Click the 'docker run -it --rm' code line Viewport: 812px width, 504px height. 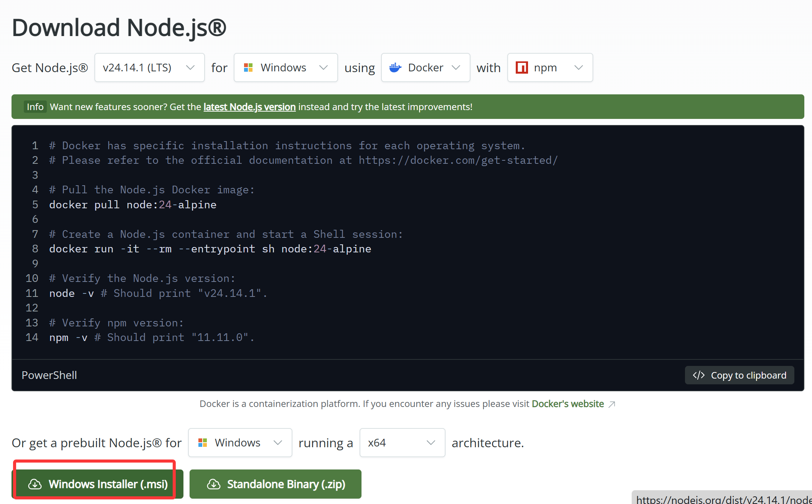click(210, 249)
